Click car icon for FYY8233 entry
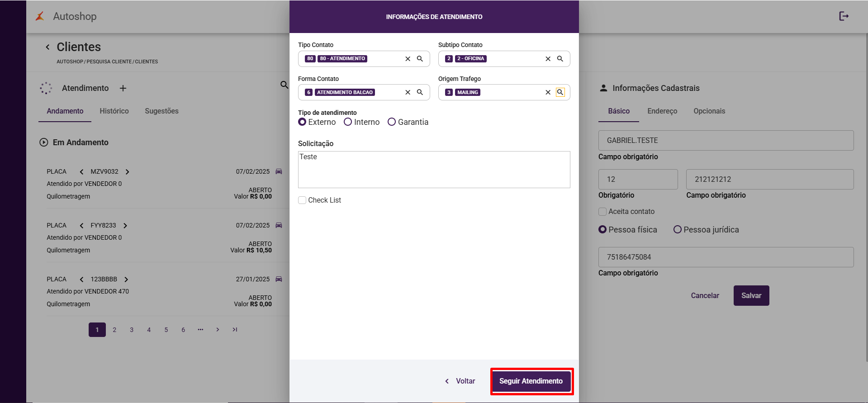 click(279, 225)
